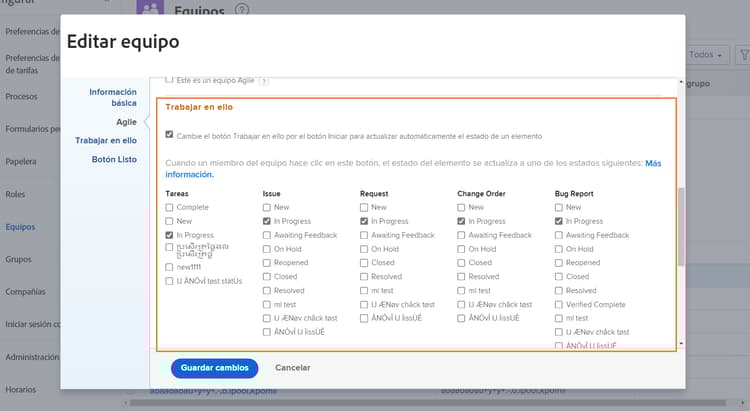This screenshot has width=750, height=411.
Task: Check New under Change Order
Action: click(x=461, y=207)
